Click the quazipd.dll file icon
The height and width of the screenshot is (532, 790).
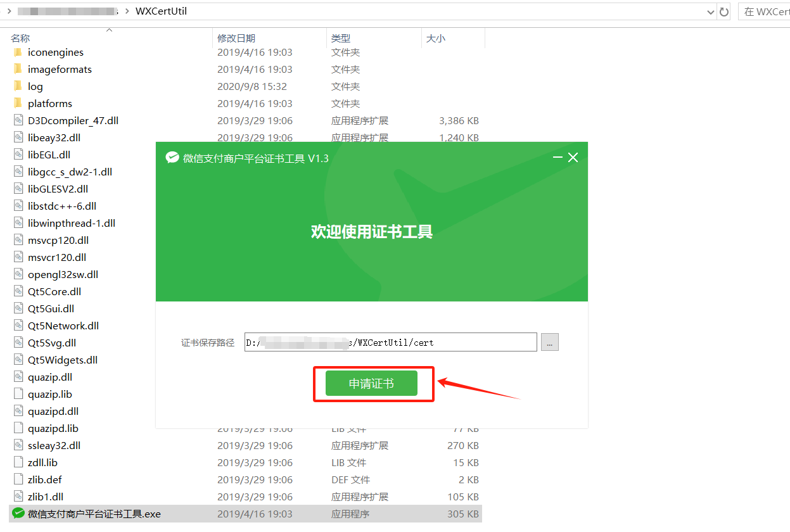[x=18, y=411]
